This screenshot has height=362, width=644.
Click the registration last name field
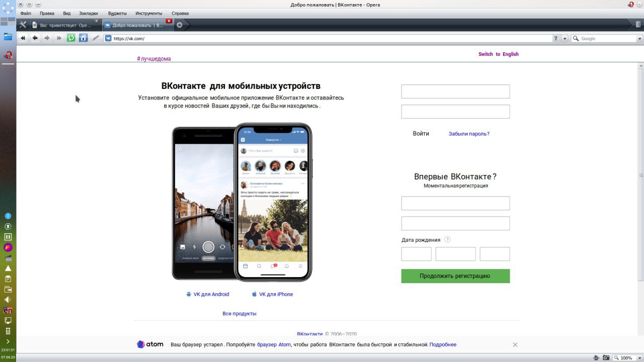(455, 223)
